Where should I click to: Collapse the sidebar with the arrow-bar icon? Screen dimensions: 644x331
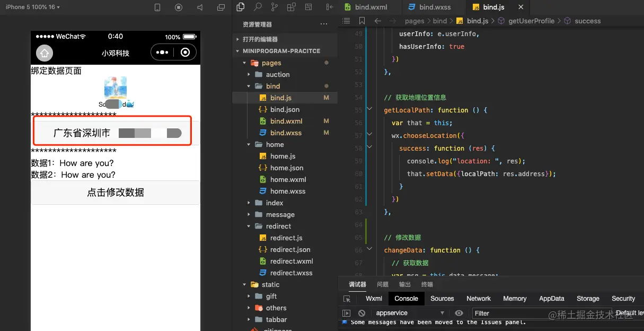[330, 7]
